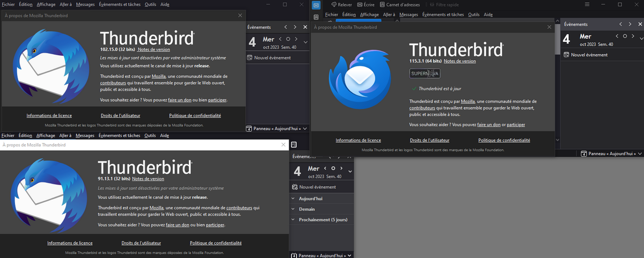Open Édition menu in the 115.3.1 window
This screenshot has height=258, width=644.
pyautogui.click(x=349, y=14)
